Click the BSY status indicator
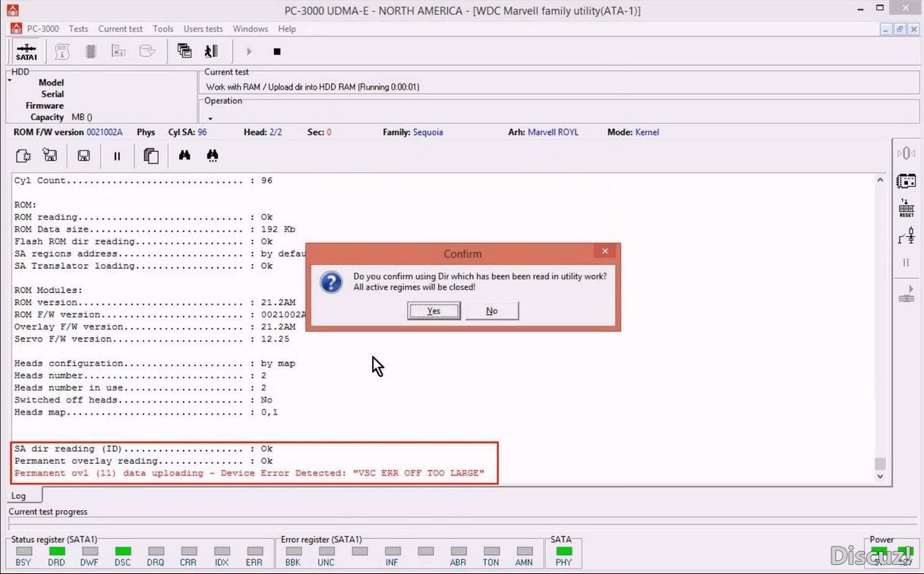 (x=24, y=551)
